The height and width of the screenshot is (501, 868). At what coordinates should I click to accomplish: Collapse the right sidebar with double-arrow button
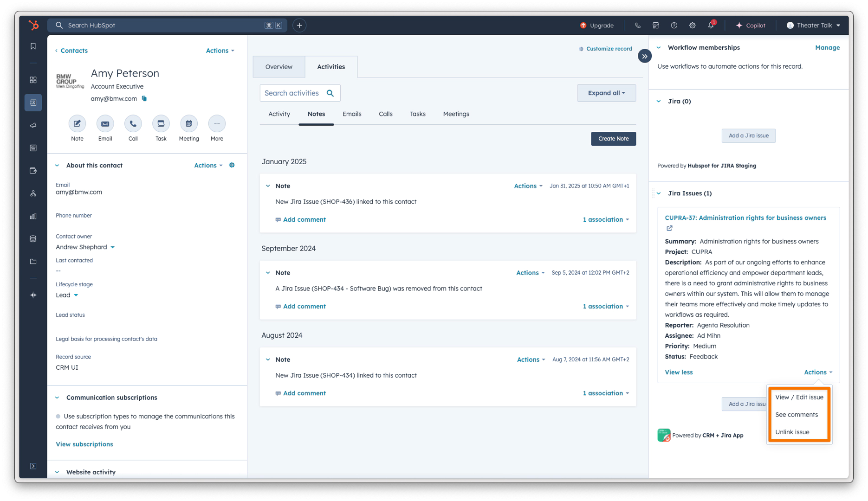[644, 56]
